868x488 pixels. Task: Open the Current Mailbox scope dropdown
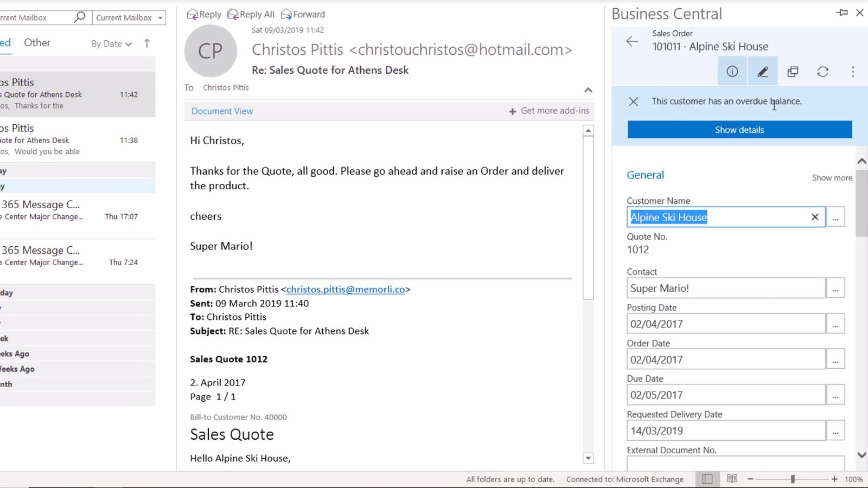pos(129,17)
